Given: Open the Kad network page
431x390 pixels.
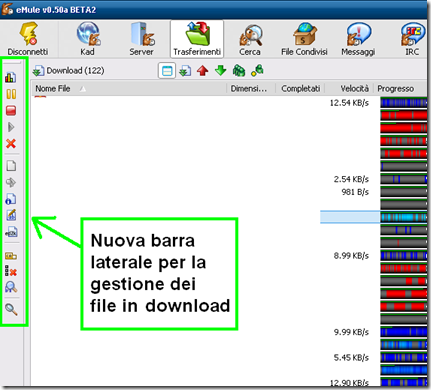Looking at the screenshot, I should (88, 38).
